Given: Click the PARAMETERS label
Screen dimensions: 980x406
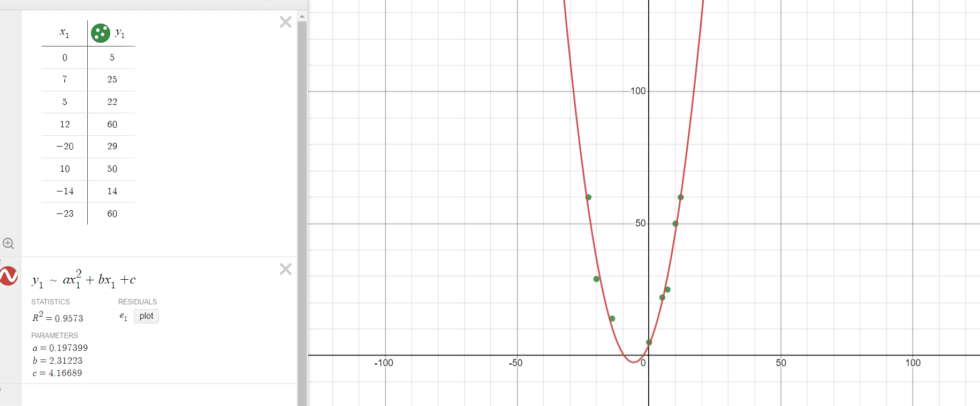Looking at the screenshot, I should click(55, 335).
